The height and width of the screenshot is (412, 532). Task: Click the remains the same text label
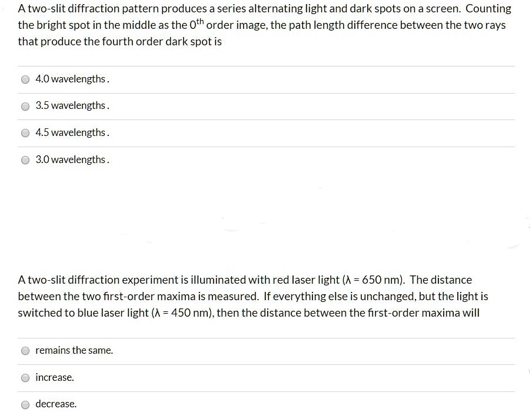pos(74,350)
